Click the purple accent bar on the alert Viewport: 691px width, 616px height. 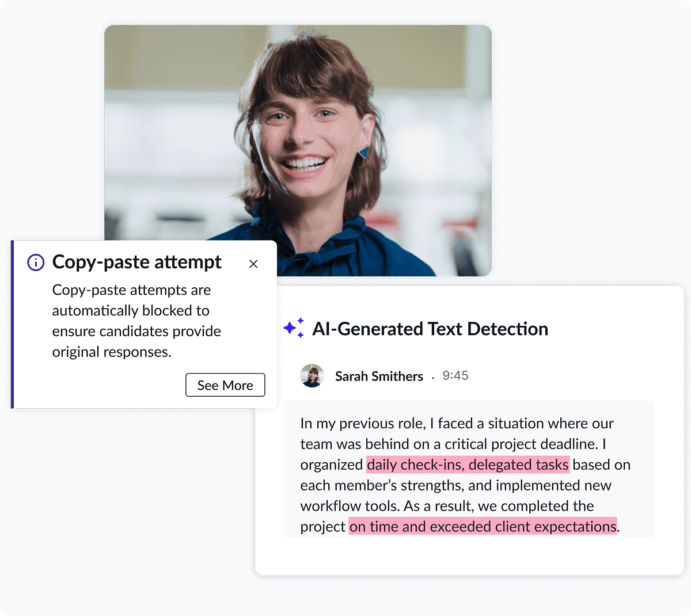coord(12,324)
